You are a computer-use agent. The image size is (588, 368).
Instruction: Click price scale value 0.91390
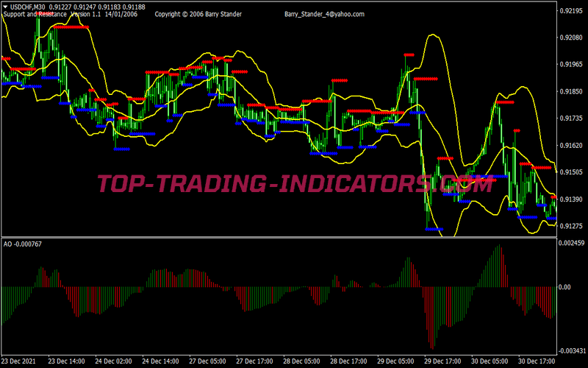point(572,199)
